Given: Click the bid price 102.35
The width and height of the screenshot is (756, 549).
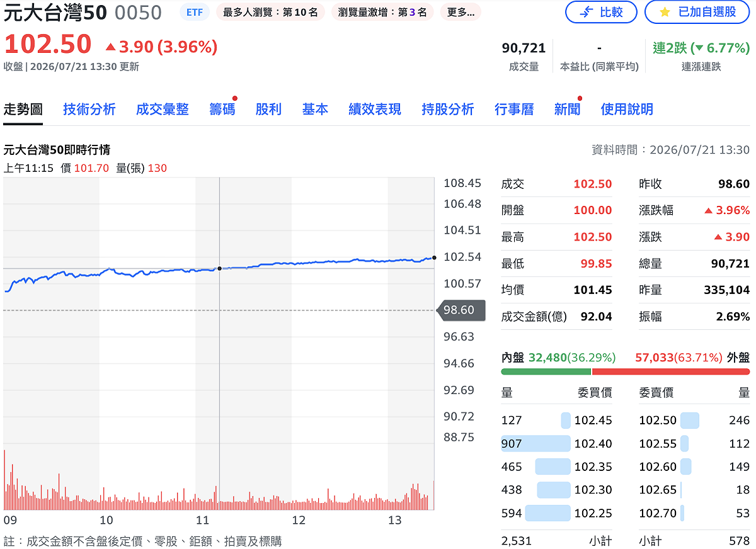Looking at the screenshot, I should [x=593, y=467].
